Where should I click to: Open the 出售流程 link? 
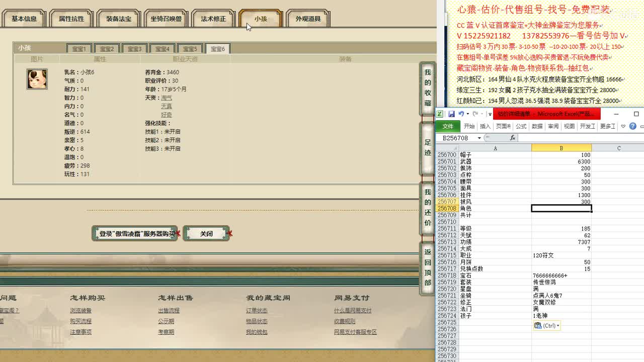click(x=169, y=311)
